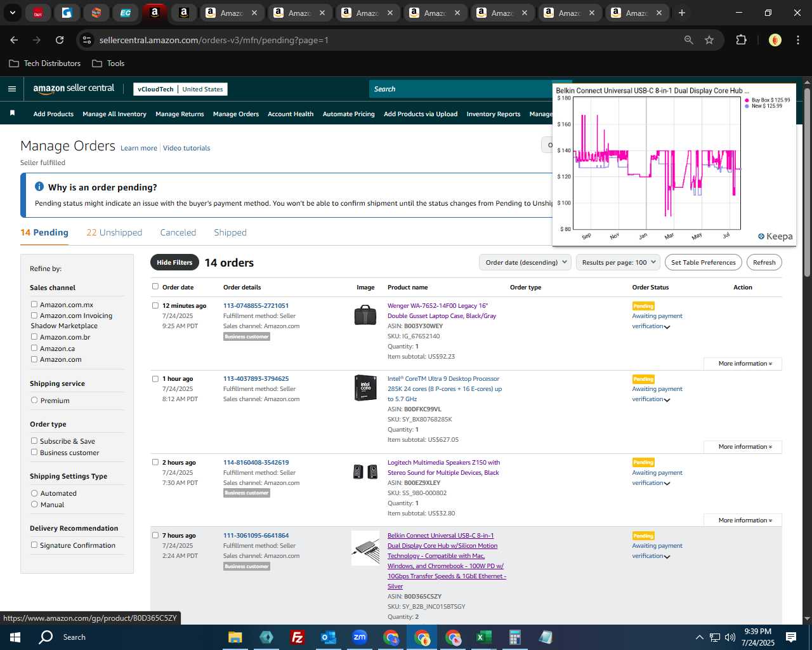812x650 pixels.
Task: Click the site information icon in the address bar
Action: (87, 40)
